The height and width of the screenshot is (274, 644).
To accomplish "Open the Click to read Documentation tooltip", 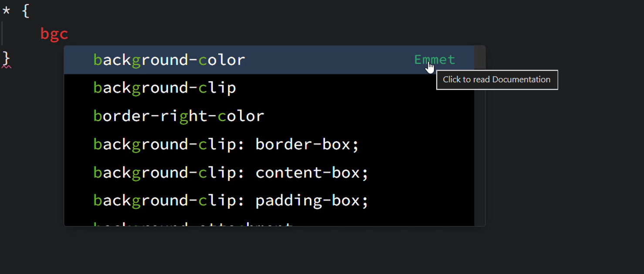I will 496,80.
